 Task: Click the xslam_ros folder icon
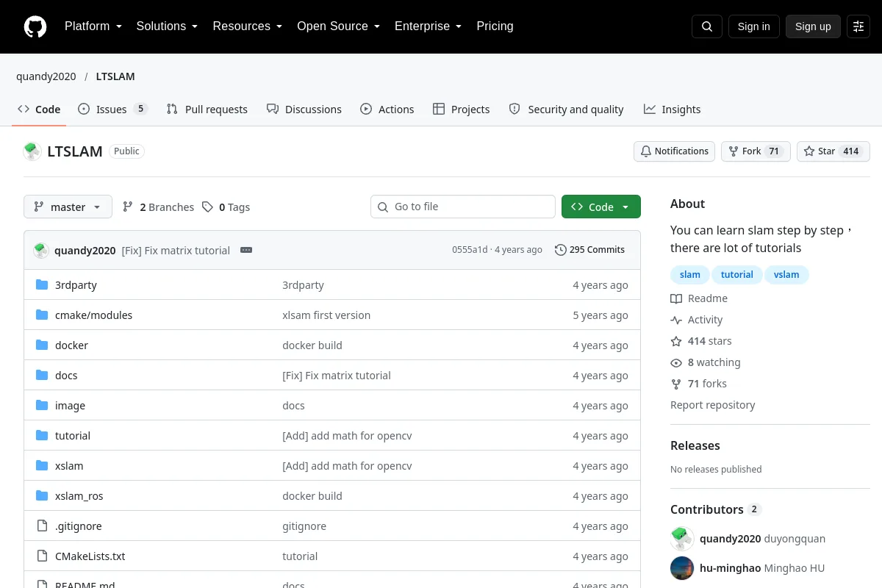[42, 496]
